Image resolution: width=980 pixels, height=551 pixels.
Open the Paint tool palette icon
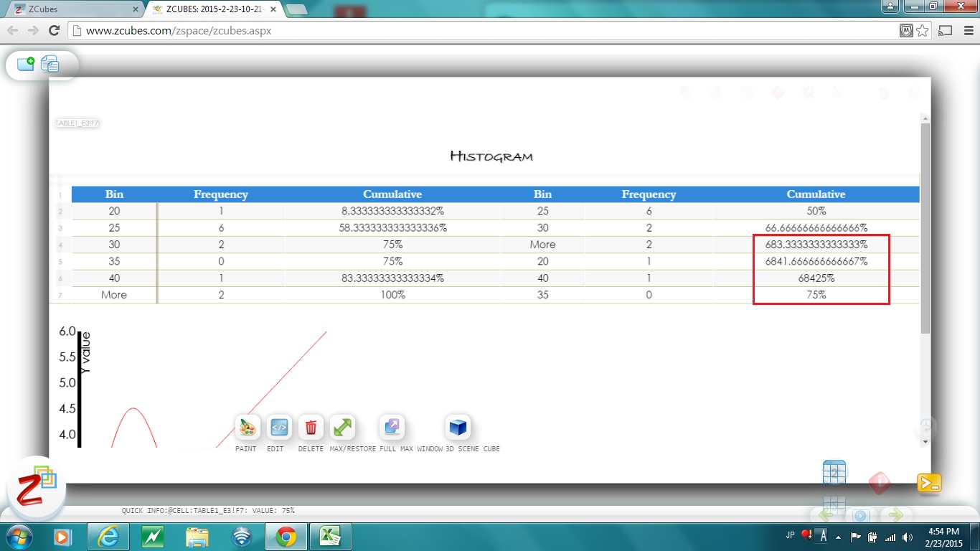click(247, 428)
